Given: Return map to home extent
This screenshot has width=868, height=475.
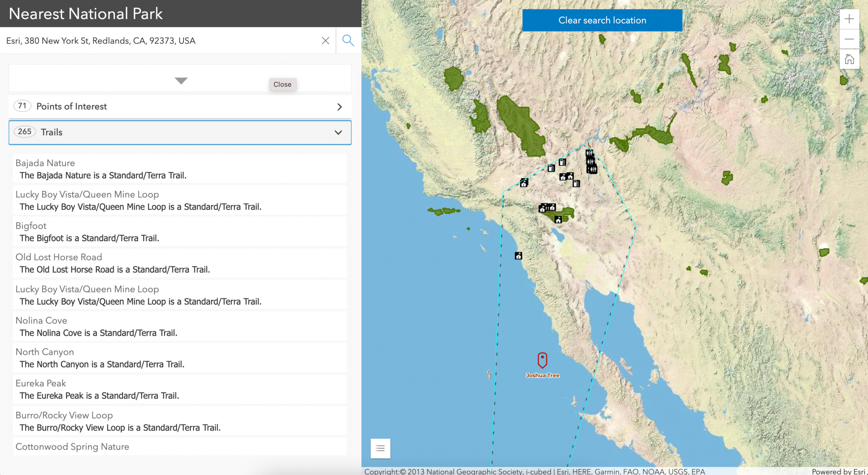Looking at the screenshot, I should (849, 59).
